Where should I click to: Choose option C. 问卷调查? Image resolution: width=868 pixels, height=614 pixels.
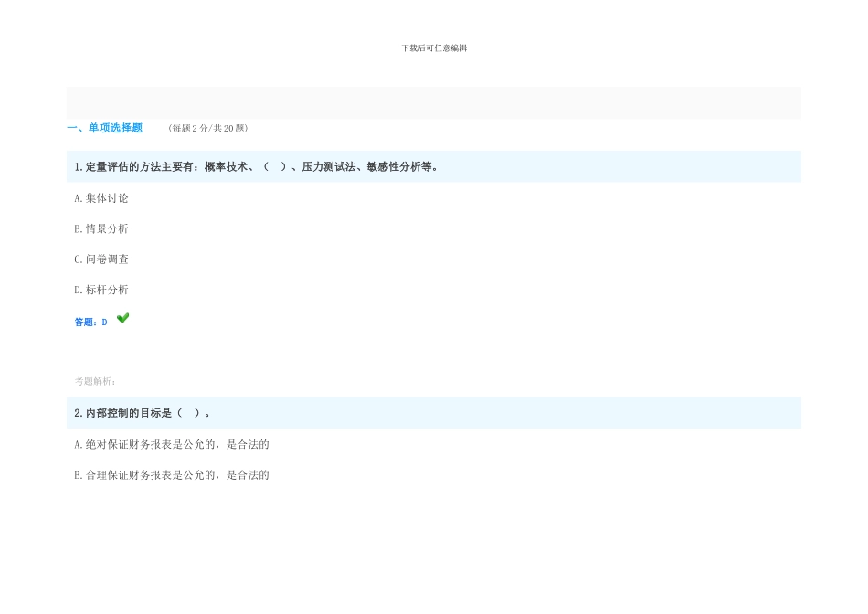101,259
